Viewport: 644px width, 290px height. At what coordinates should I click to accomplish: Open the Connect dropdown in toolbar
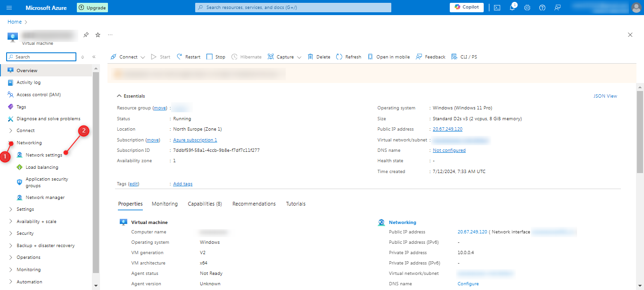tap(127, 57)
